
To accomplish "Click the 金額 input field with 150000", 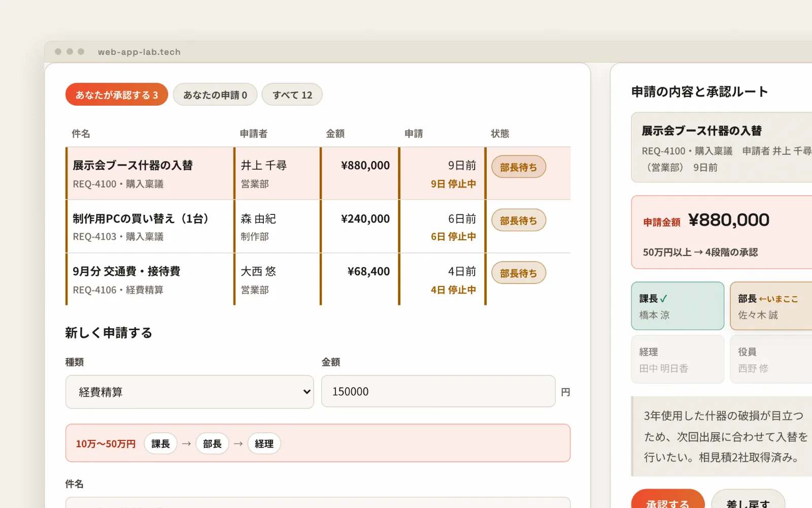I will point(438,391).
